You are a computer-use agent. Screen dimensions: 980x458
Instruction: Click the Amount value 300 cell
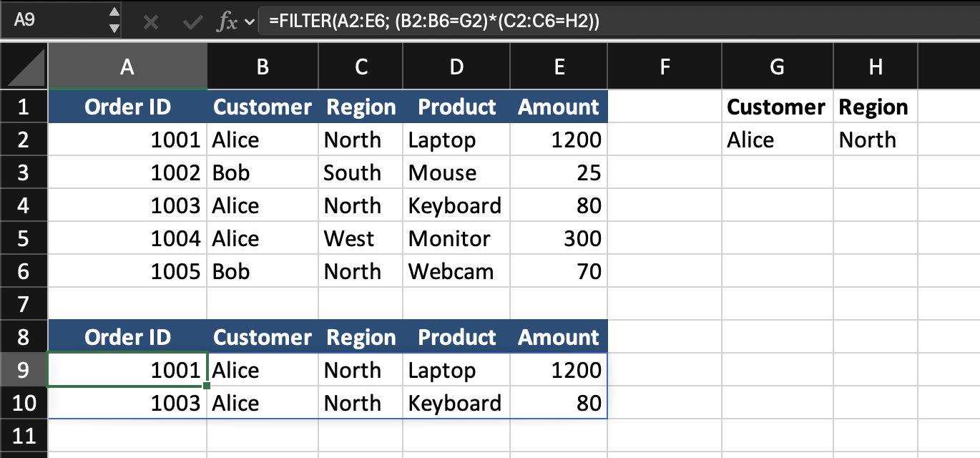pos(560,239)
